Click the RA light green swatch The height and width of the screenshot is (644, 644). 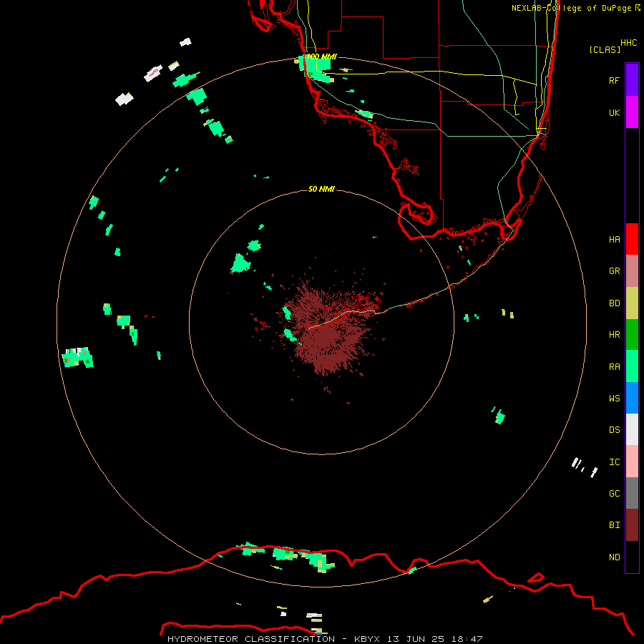point(632,366)
